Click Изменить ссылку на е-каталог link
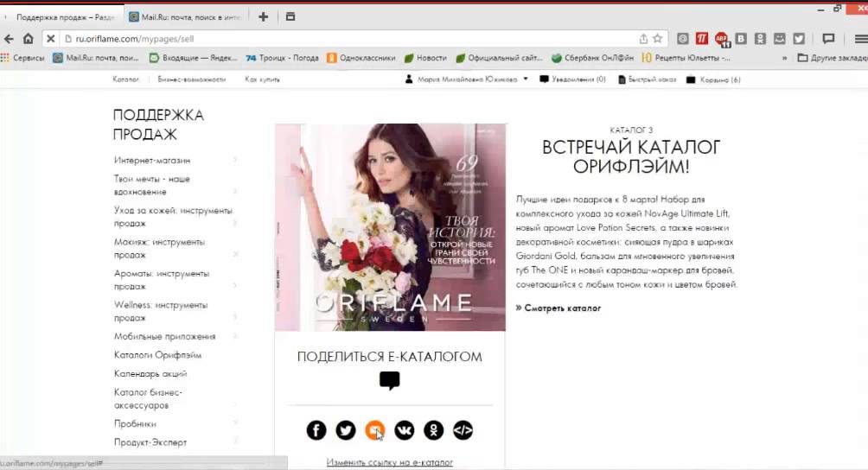The image size is (868, 470). click(389, 462)
